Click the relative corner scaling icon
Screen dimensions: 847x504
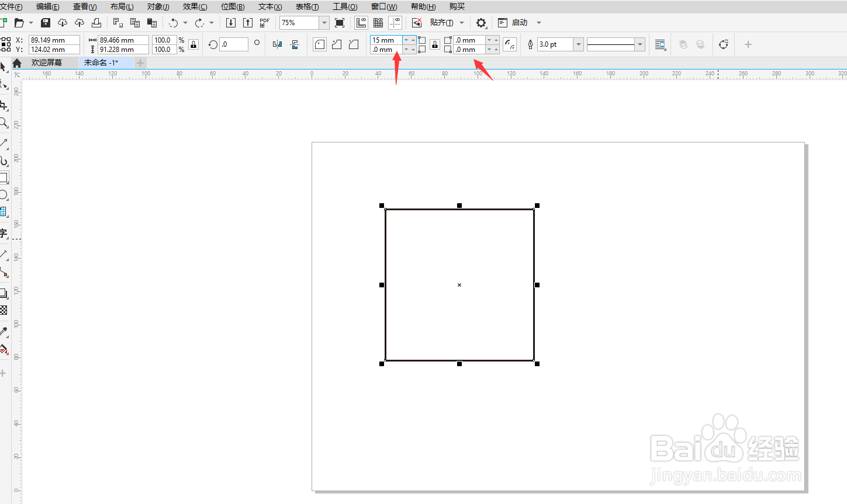click(x=510, y=44)
